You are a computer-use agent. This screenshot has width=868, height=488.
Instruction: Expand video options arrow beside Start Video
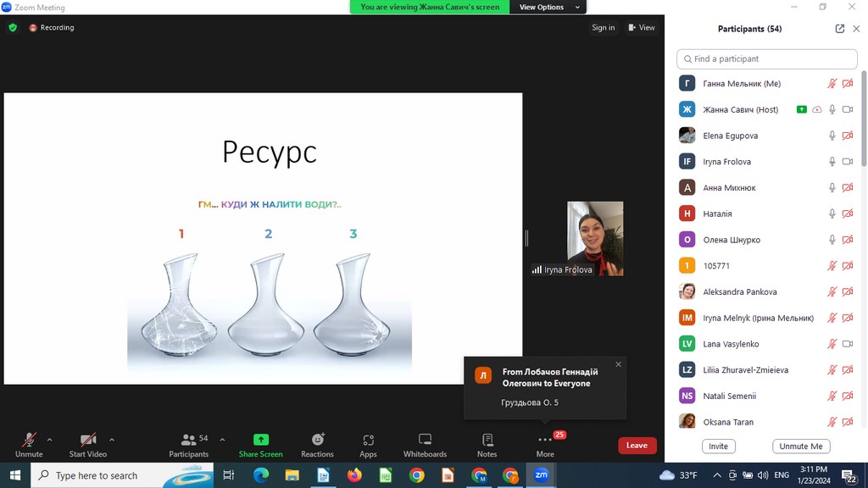coord(112,440)
